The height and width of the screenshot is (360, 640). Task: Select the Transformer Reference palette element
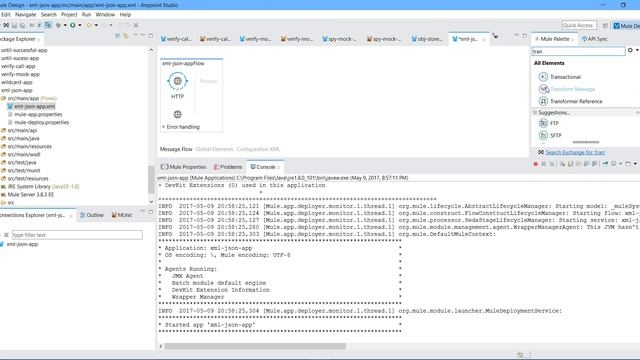[x=571, y=101]
